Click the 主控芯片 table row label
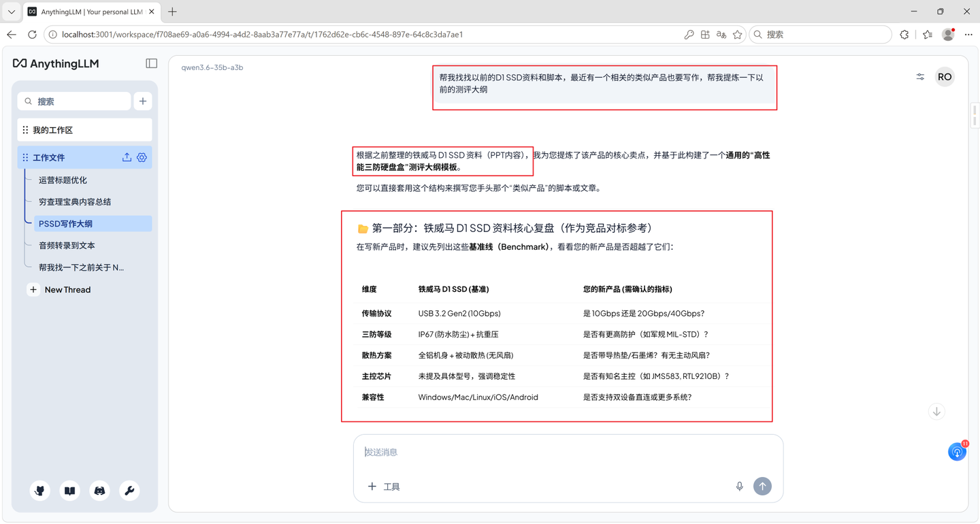980x524 pixels. click(377, 376)
